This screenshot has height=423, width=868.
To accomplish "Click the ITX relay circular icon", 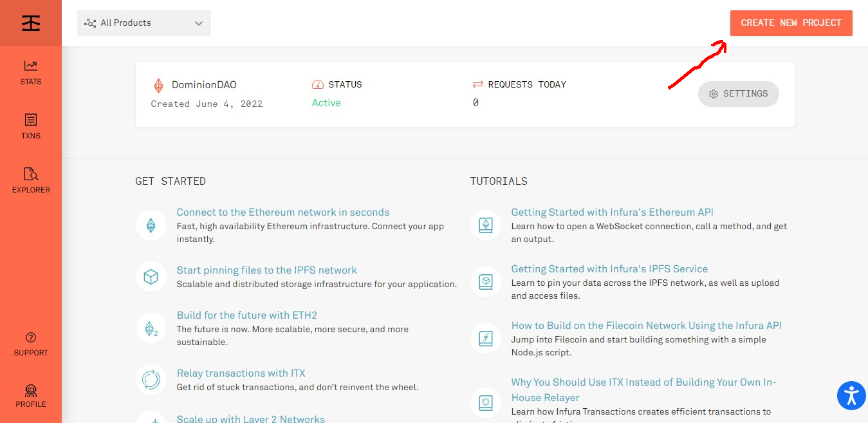I will point(151,380).
